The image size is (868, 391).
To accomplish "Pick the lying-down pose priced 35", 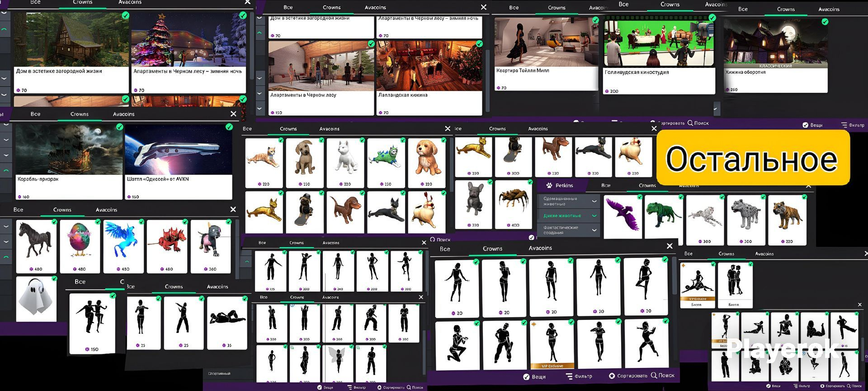I will (227, 323).
